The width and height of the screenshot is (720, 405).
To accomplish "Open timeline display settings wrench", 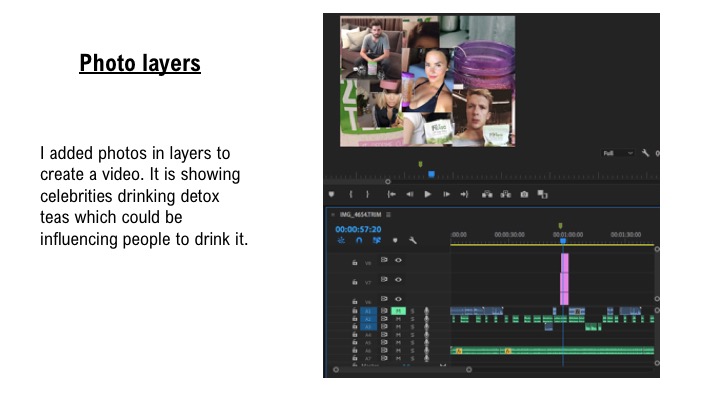I will click(x=412, y=240).
